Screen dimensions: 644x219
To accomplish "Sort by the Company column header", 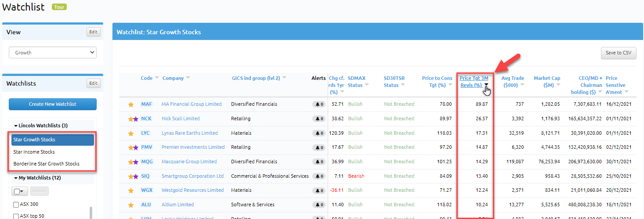I will 176,78.
